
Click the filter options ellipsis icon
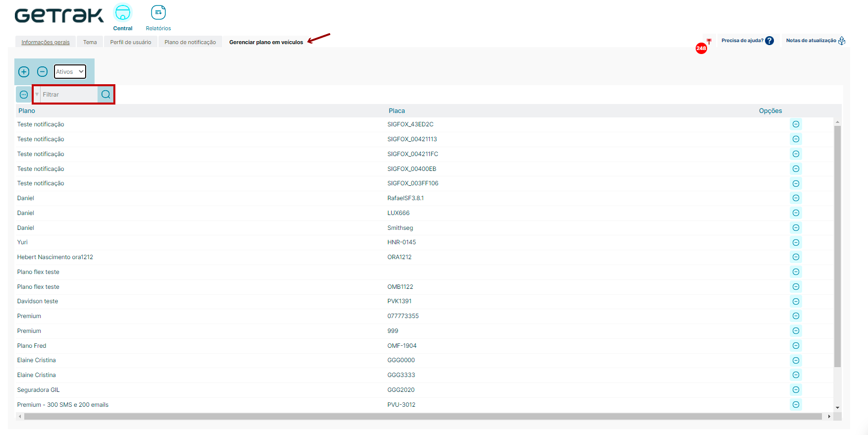tap(24, 95)
